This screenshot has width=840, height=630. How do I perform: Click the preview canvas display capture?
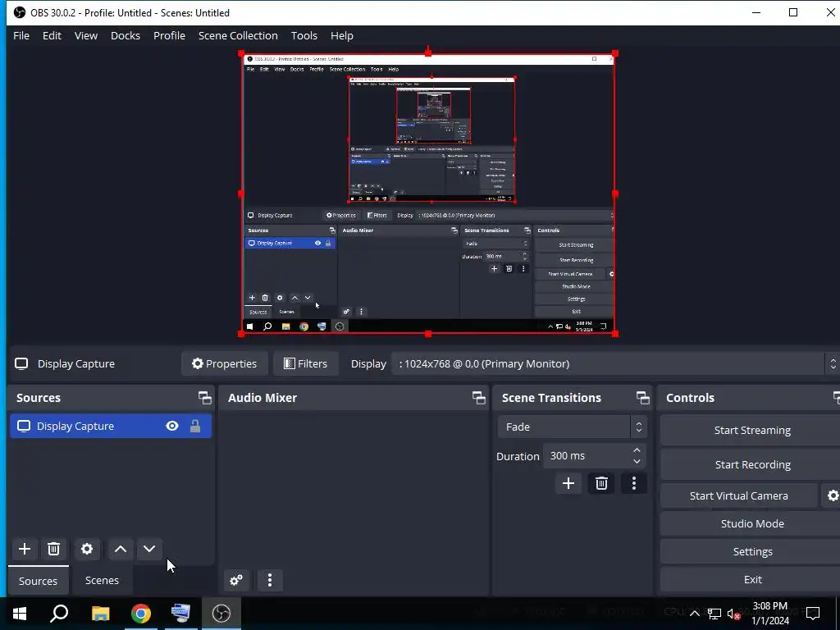(428, 194)
